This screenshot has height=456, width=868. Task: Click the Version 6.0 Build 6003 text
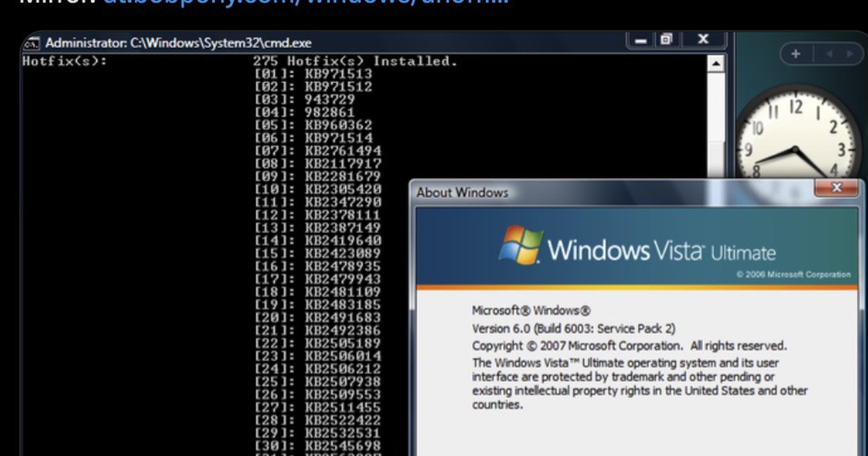[574, 329]
